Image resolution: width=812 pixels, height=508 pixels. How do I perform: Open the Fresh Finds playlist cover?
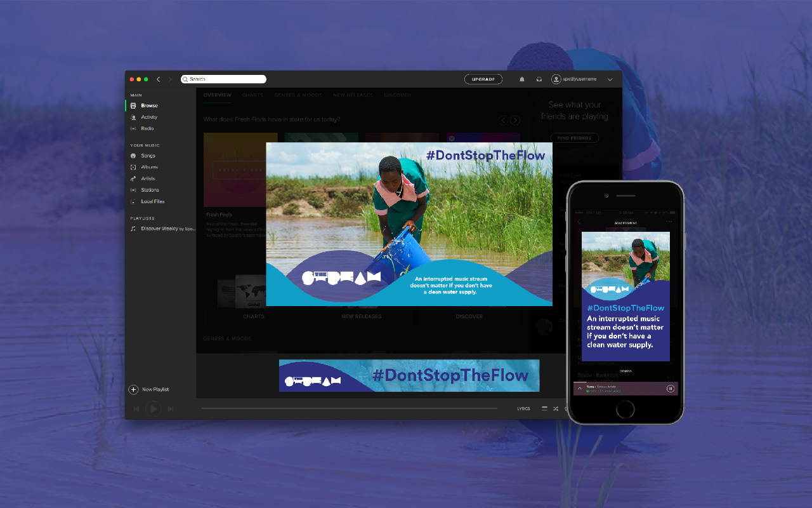pyautogui.click(x=235, y=170)
